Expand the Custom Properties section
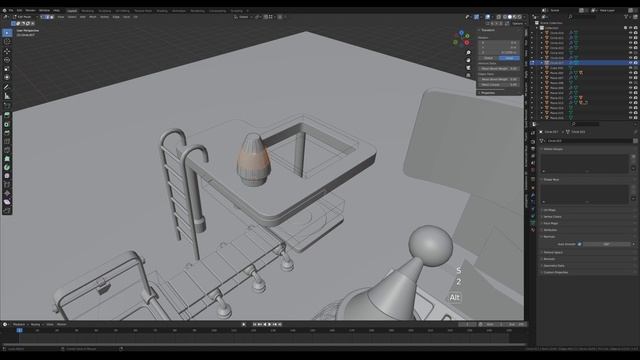This screenshot has height=360, width=640. point(556,272)
